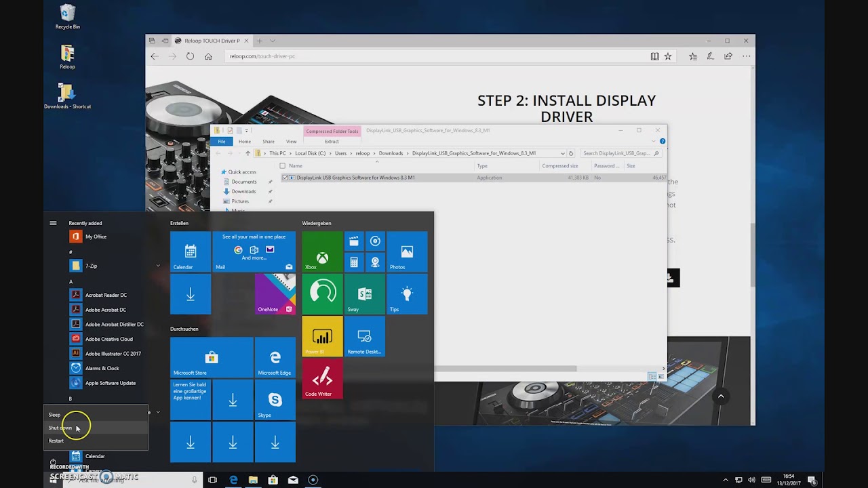This screenshot has height=488, width=868.
Task: Open the Microsoft Edge tile
Action: (x=275, y=358)
